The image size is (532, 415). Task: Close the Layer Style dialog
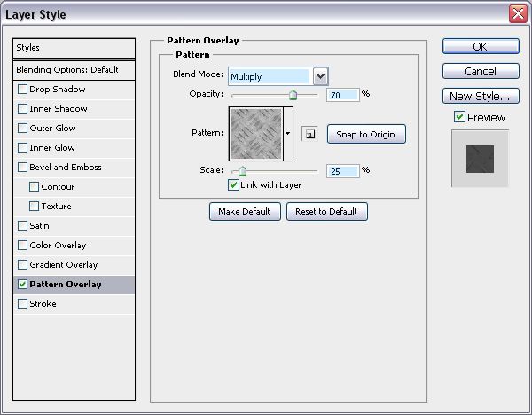coord(518,13)
